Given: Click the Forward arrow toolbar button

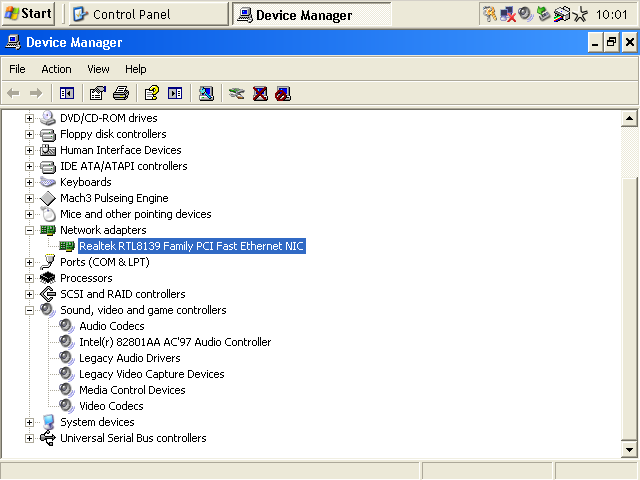Looking at the screenshot, I should click(x=36, y=93).
